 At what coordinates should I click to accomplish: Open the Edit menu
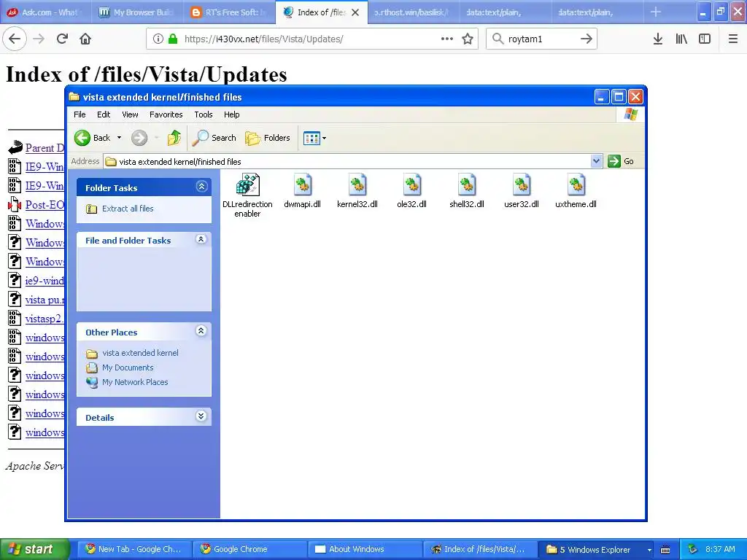(104, 114)
